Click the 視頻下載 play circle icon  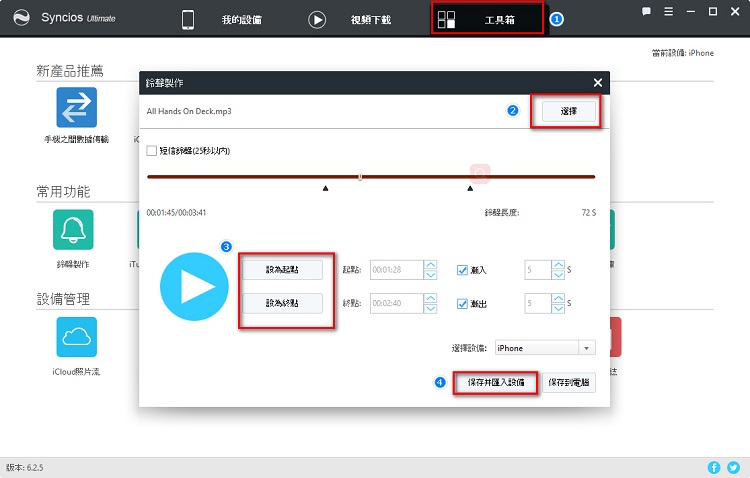317,19
